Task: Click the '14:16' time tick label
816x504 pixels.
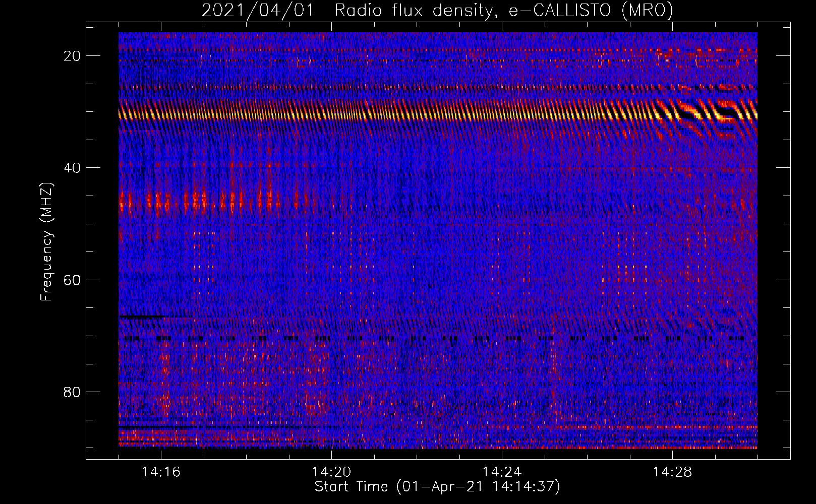Action: (161, 472)
